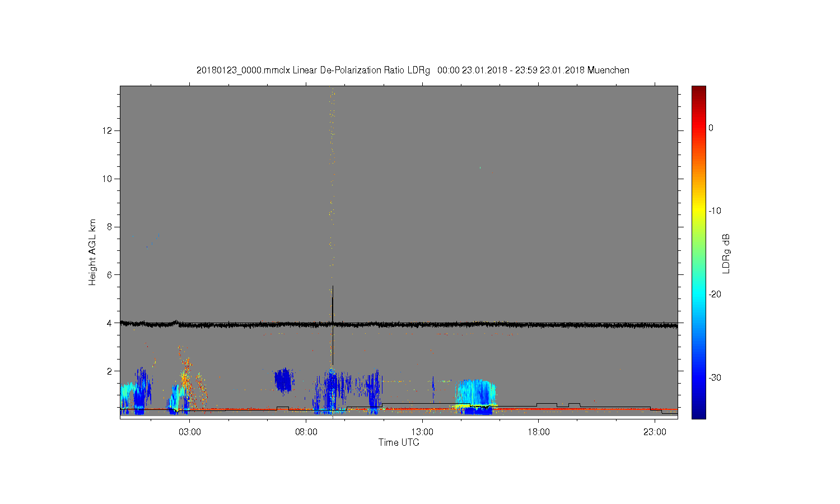Image resolution: width=840 pixels, height=504 pixels.
Task: Click the height tick label '2'
Action: click(110, 371)
